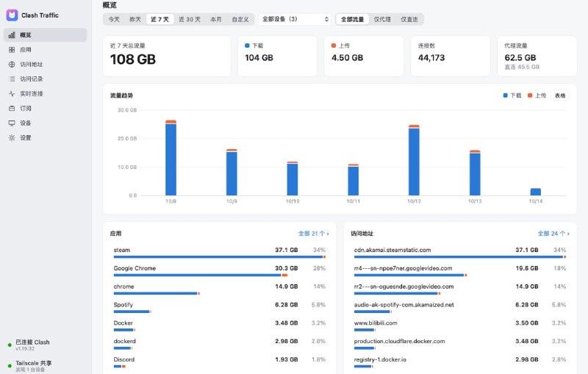Select rr2---sn-oguesnde.googlevideo.com address row
Screen dimensions: 588x374
pyautogui.click(x=460, y=290)
